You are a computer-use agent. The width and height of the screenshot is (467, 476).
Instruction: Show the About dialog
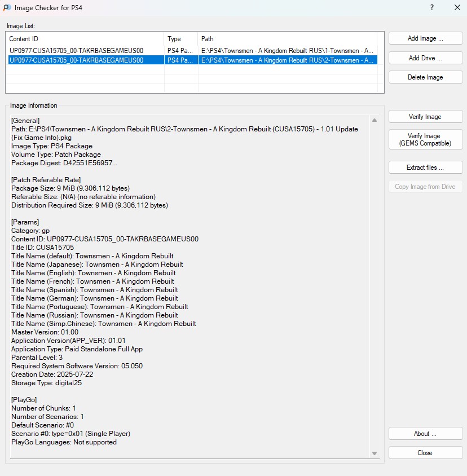[x=425, y=434]
